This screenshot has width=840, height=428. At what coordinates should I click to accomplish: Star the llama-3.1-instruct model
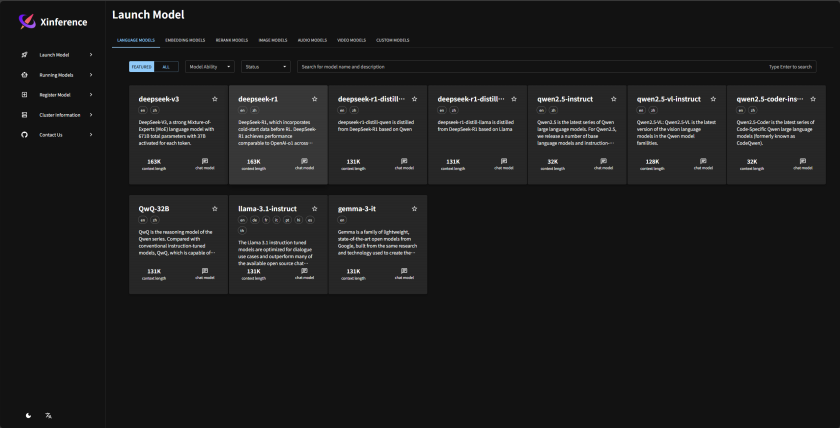pyautogui.click(x=314, y=209)
